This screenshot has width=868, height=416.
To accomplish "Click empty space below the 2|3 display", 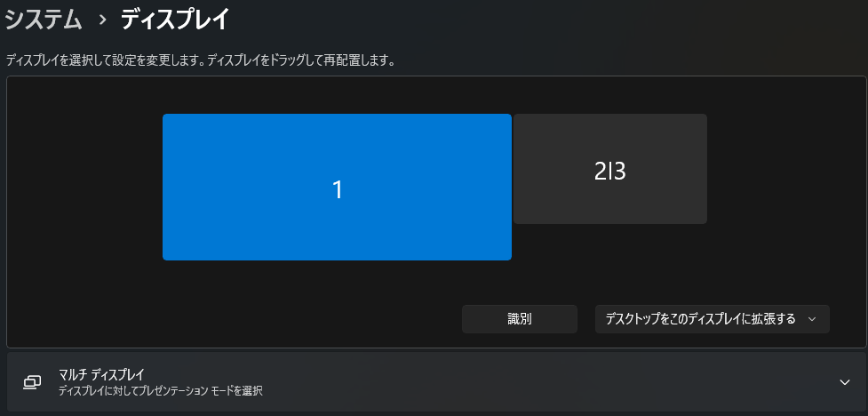I will [610, 262].
